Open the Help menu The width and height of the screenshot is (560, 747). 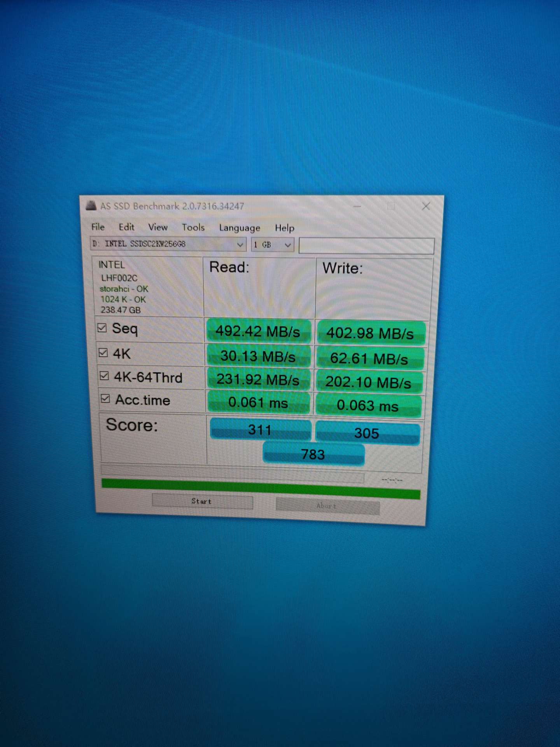click(285, 228)
